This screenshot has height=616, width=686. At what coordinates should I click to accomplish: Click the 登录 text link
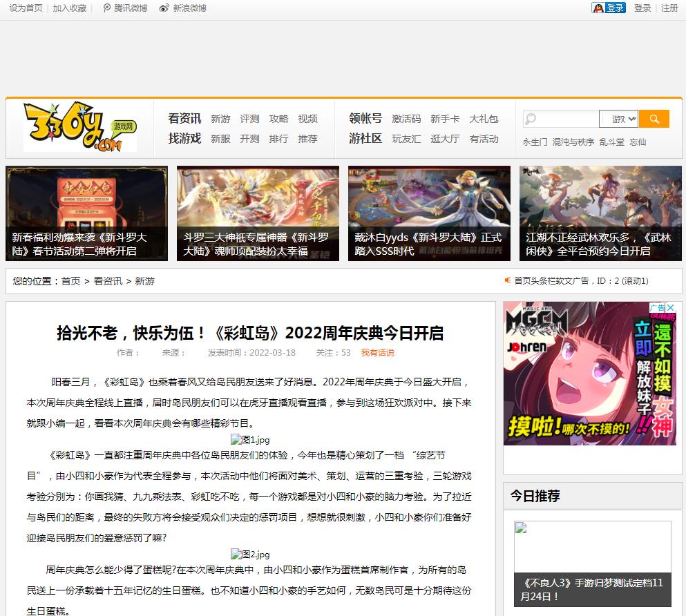(x=642, y=8)
